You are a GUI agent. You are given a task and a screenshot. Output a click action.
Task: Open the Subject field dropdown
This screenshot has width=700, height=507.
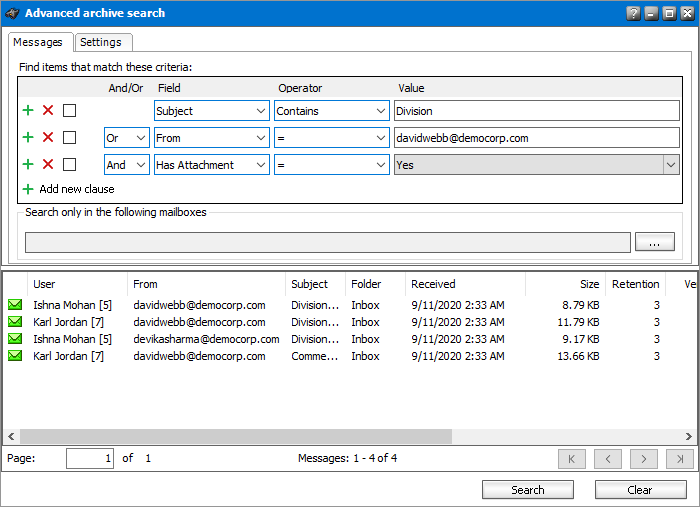click(x=260, y=111)
